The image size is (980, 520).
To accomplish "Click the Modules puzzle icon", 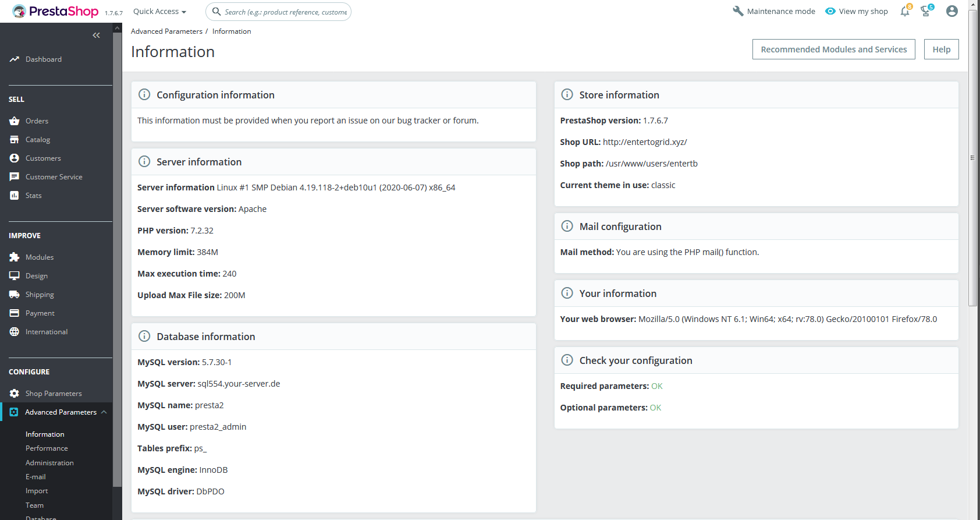I will [x=15, y=257].
